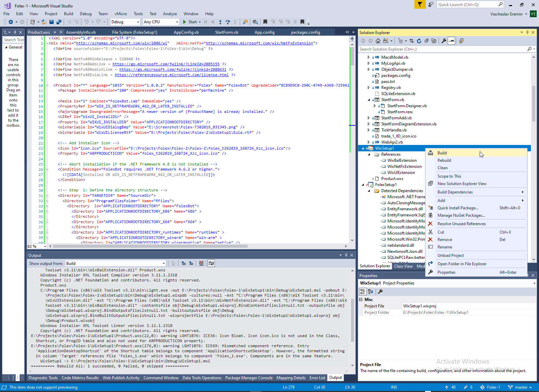This screenshot has height=392, width=539.
Task: Toggle Show All Files in Solution Explorer
Action: pyautogui.click(x=434, y=41)
